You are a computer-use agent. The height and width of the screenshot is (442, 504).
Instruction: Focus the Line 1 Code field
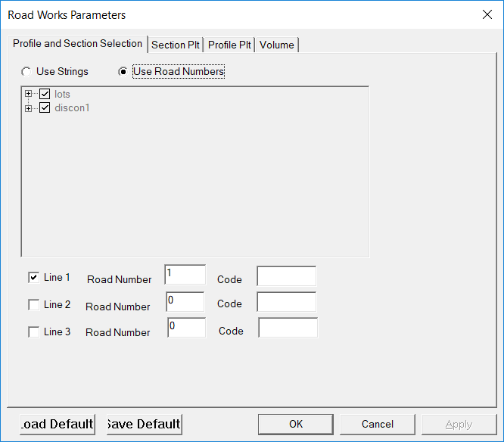pos(286,276)
